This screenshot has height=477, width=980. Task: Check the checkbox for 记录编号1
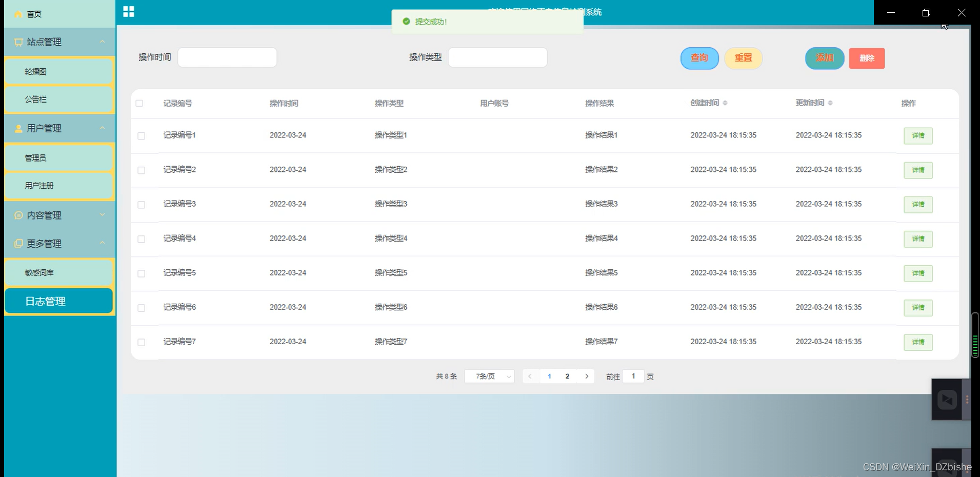pyautogui.click(x=142, y=136)
